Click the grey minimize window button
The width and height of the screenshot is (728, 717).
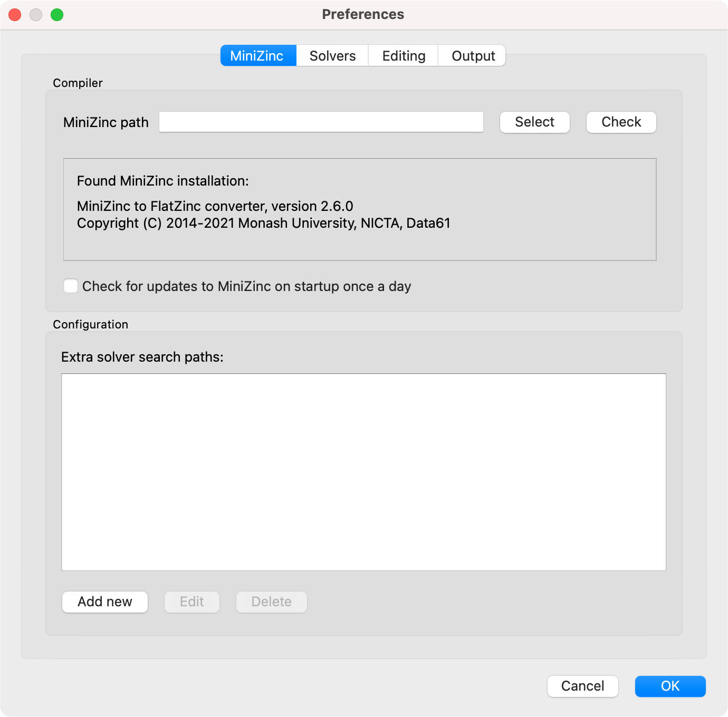click(36, 15)
